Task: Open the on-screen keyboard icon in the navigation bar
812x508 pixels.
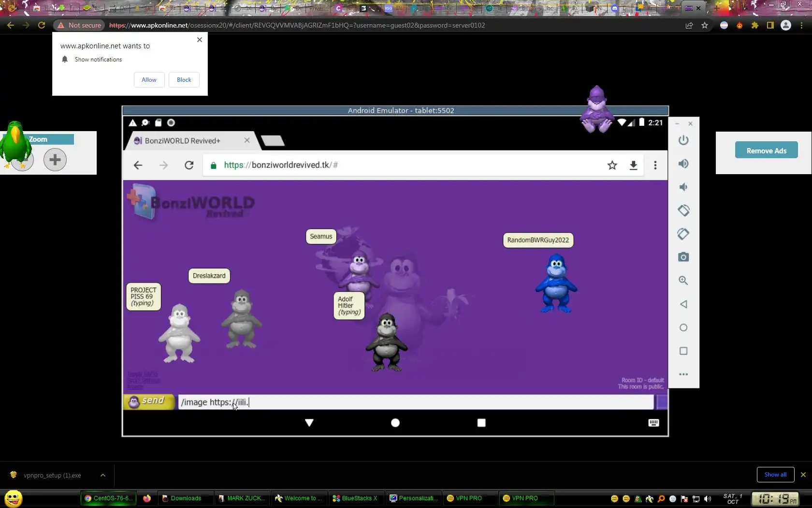Action: coord(653,423)
